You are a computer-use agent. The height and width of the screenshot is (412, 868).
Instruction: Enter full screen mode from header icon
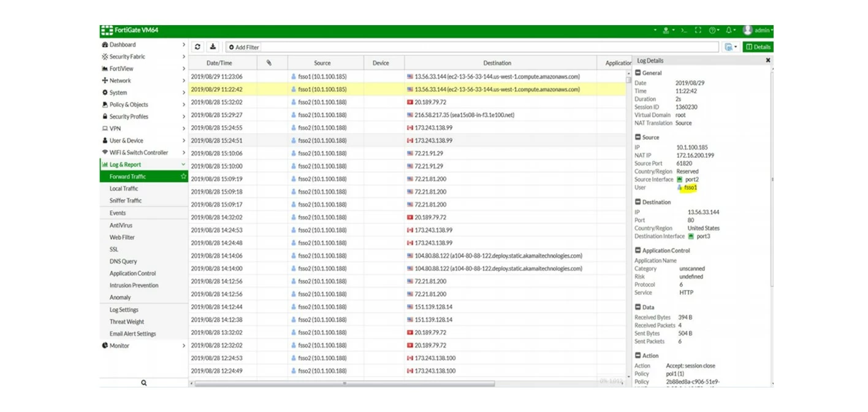click(698, 30)
